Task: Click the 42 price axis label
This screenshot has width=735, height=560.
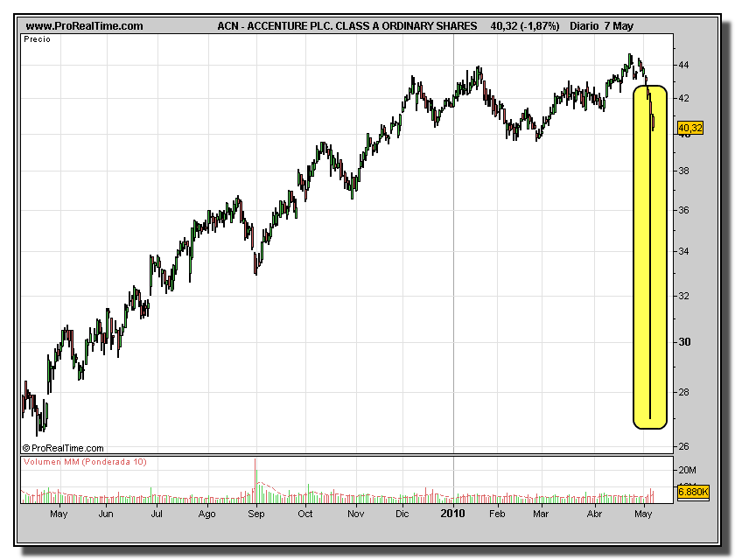Action: [683, 98]
